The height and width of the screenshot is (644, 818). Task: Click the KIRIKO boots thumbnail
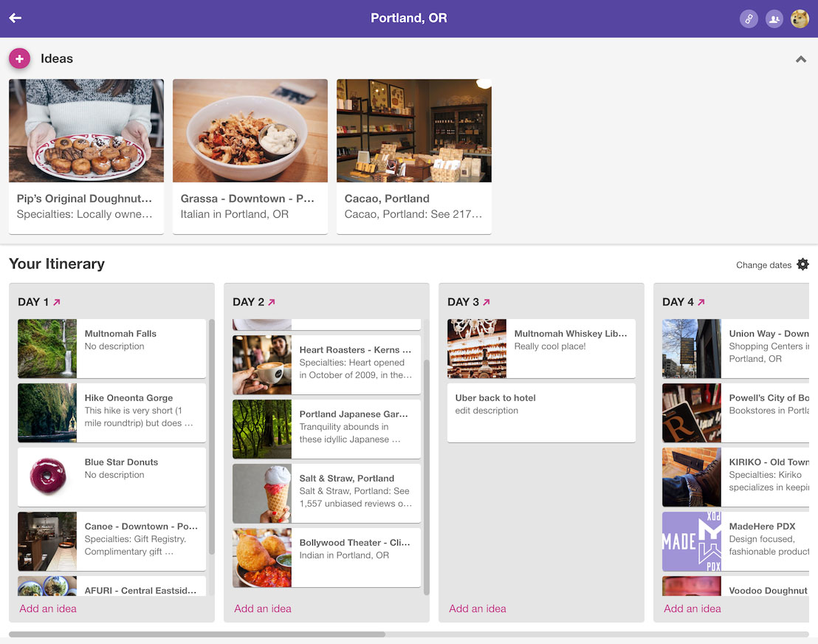click(x=692, y=477)
